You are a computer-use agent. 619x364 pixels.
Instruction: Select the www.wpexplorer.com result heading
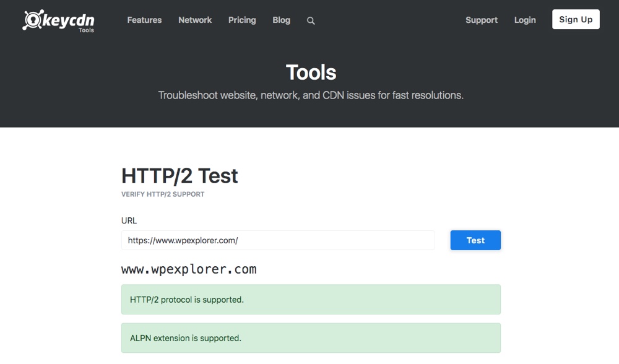click(189, 269)
